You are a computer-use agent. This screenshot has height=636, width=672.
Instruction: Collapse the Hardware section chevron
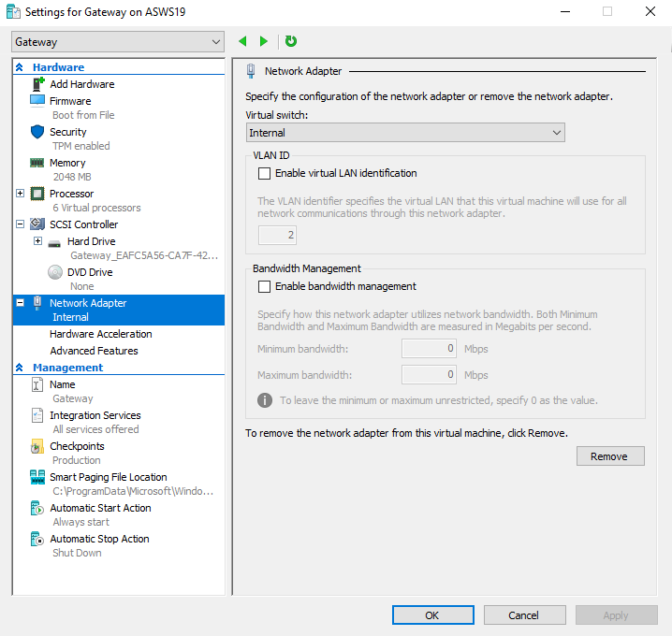[x=20, y=66]
